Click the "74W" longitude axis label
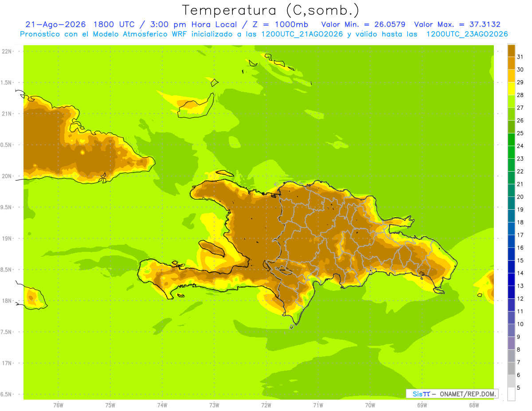532x411 pixels. [162, 405]
